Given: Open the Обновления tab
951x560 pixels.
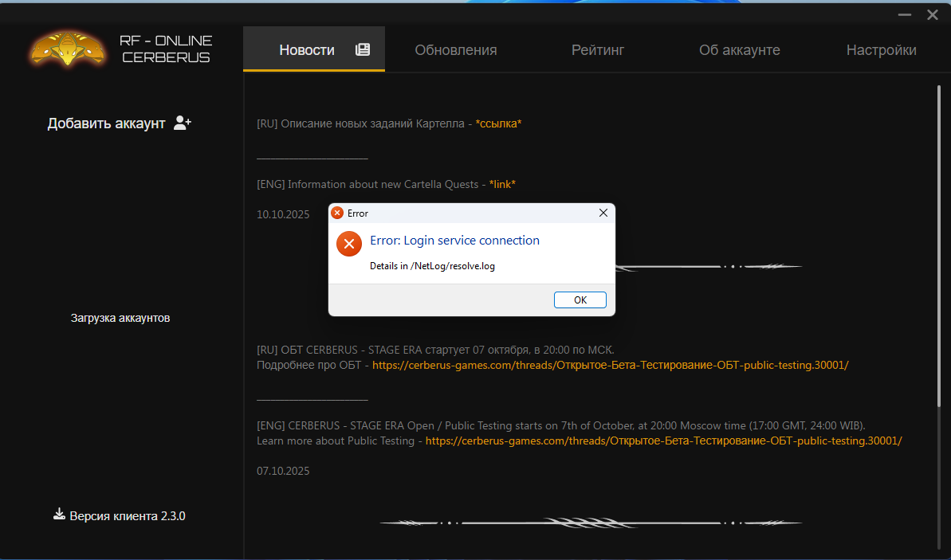Looking at the screenshot, I should 455,50.
